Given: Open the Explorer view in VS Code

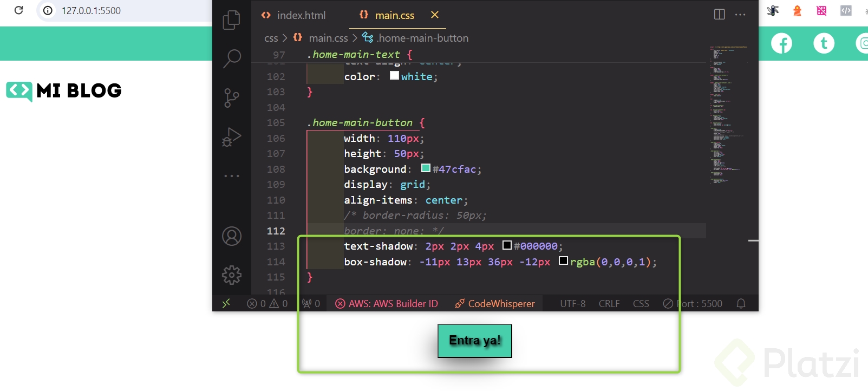Looking at the screenshot, I should point(232,20).
